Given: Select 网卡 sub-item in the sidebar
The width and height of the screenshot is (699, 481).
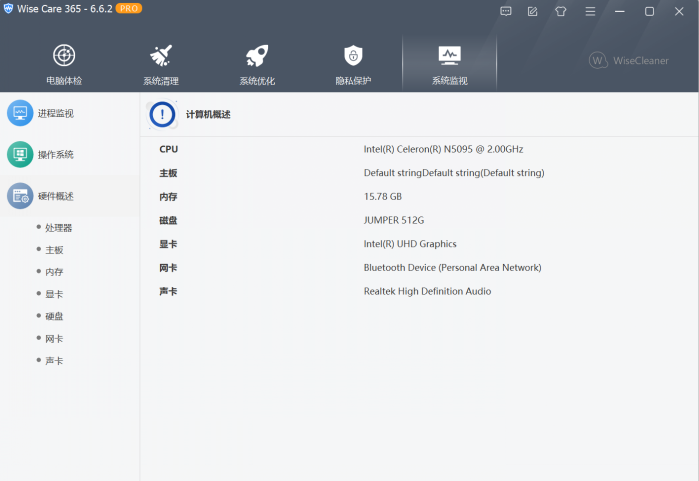Looking at the screenshot, I should click(54, 339).
